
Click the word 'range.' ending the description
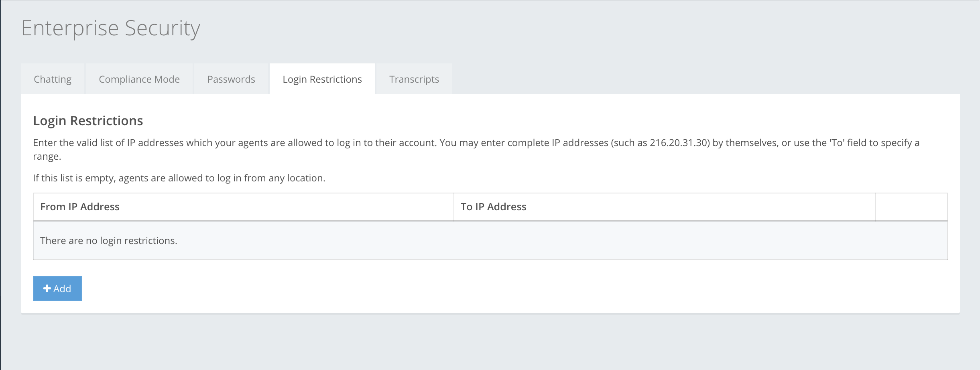pos(47,157)
